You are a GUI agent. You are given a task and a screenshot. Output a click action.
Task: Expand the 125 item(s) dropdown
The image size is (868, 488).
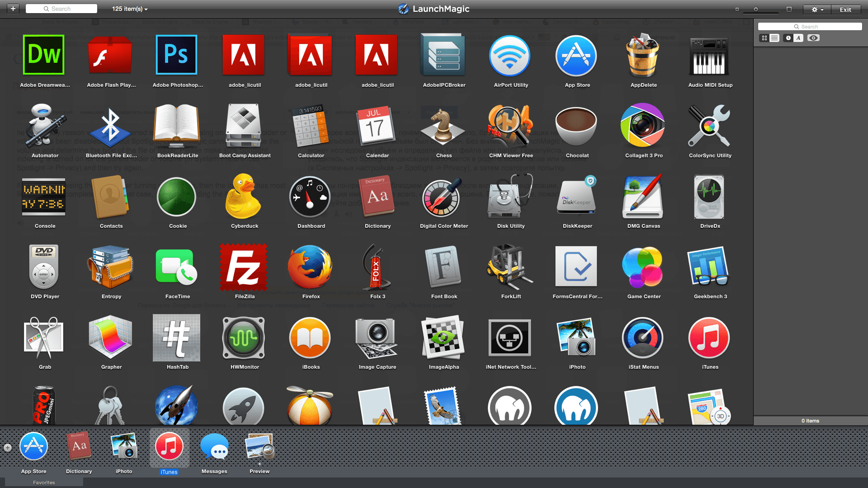[130, 9]
